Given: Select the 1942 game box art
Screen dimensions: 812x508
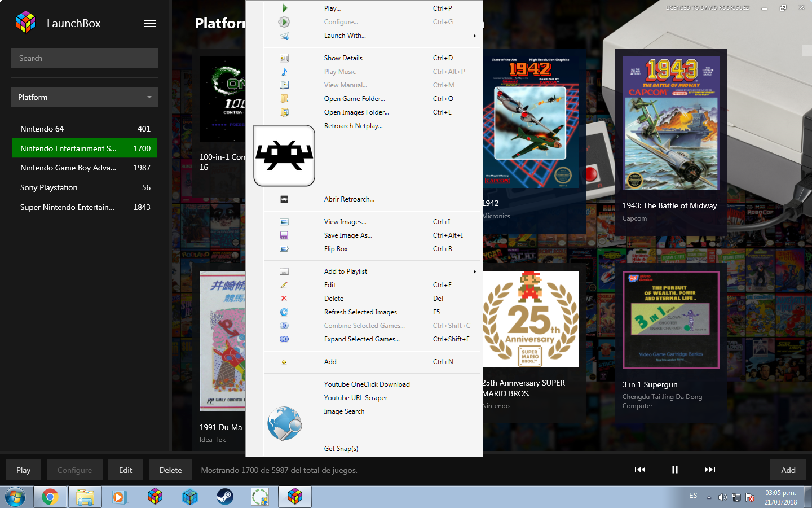Looking at the screenshot, I should coord(531,122).
